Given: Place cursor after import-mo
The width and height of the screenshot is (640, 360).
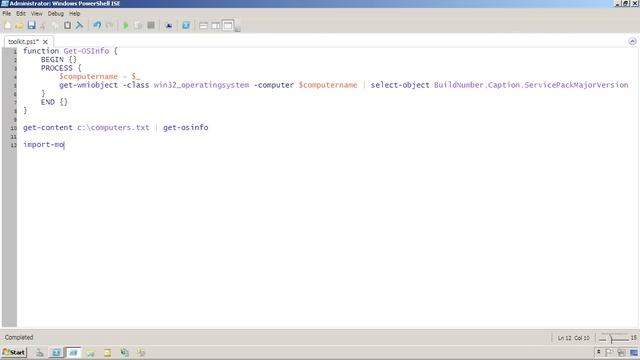Looking at the screenshot, I should pos(64,144).
